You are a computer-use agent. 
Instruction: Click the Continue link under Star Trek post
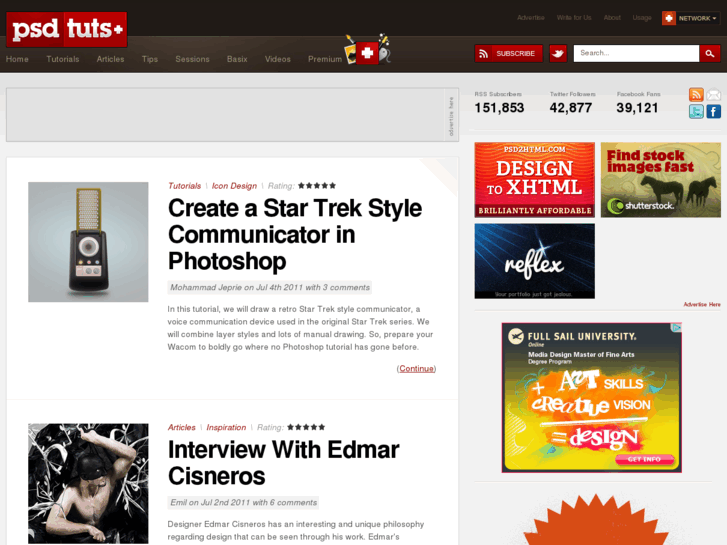[x=416, y=369]
